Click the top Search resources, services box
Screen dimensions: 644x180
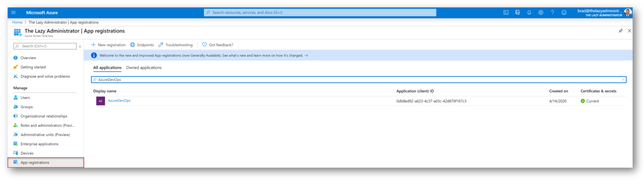(x=320, y=13)
